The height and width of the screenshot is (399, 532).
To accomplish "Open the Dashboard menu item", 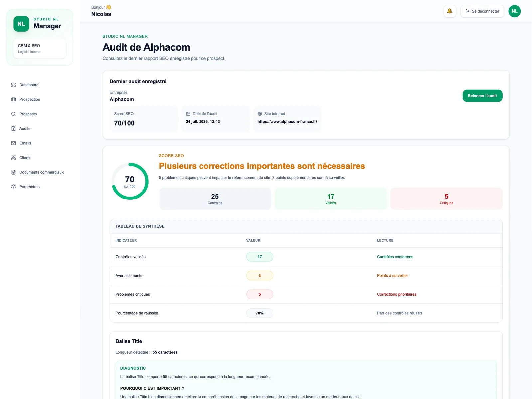I will [40, 85].
